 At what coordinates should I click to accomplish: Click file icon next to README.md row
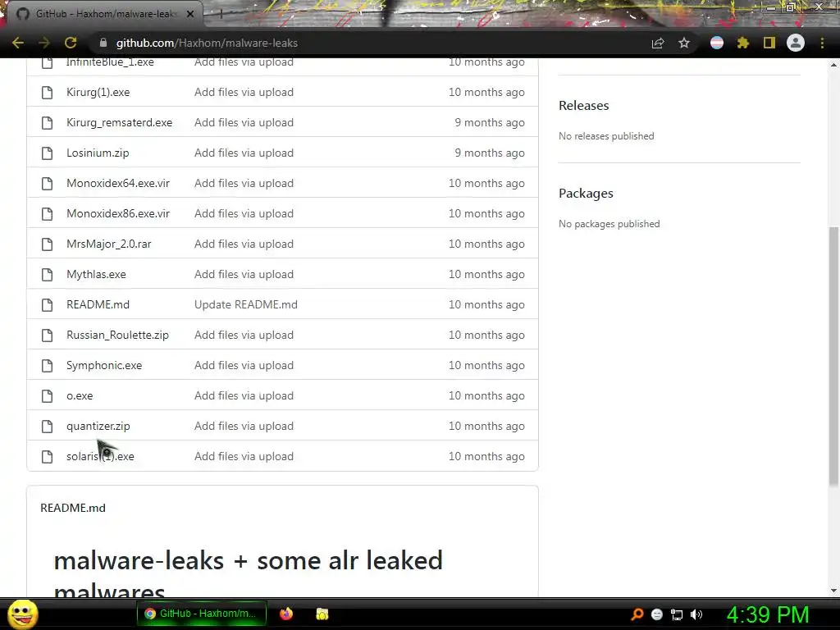point(47,305)
